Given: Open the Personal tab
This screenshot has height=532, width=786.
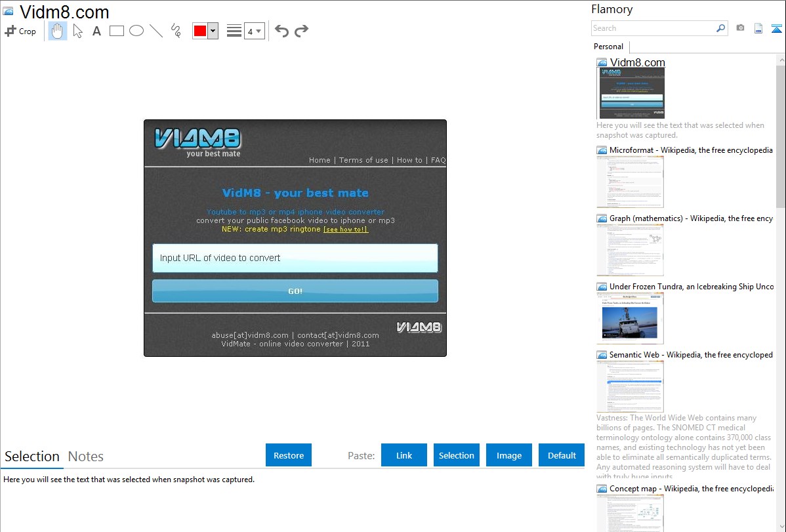Looking at the screenshot, I should 609,47.
